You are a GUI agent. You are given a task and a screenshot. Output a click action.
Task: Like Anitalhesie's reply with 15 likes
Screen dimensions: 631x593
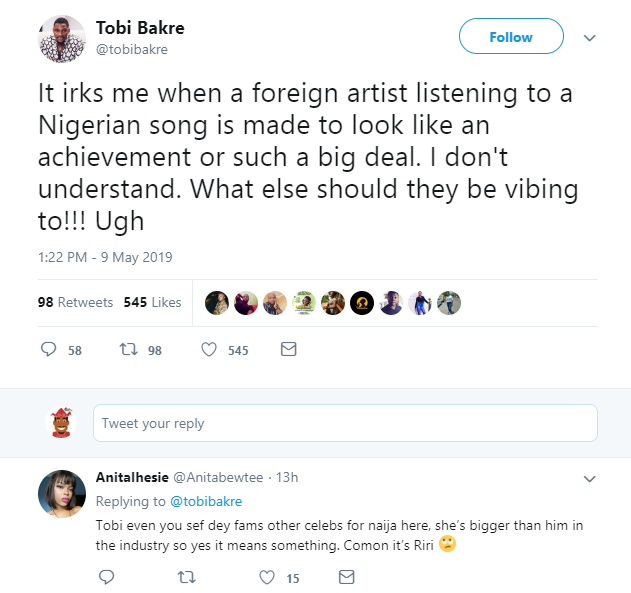pyautogui.click(x=267, y=577)
